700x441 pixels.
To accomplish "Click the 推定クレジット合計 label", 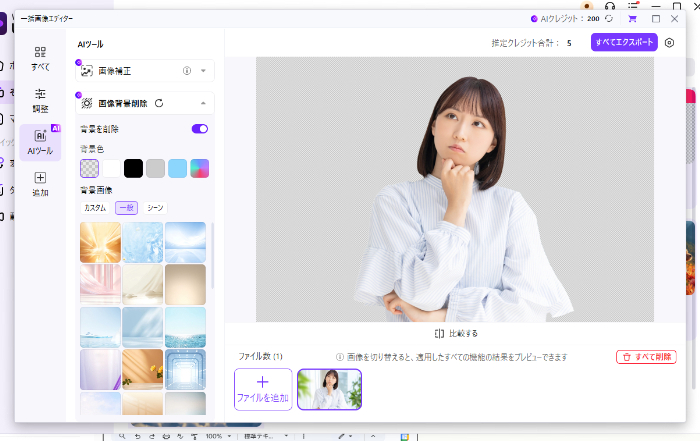I will click(x=525, y=43).
